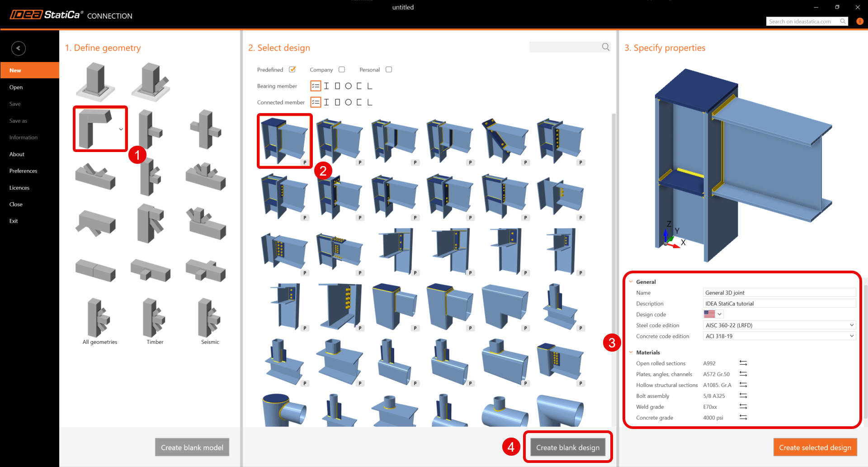The width and height of the screenshot is (868, 467).
Task: Click Create blank model button
Action: (x=192, y=448)
